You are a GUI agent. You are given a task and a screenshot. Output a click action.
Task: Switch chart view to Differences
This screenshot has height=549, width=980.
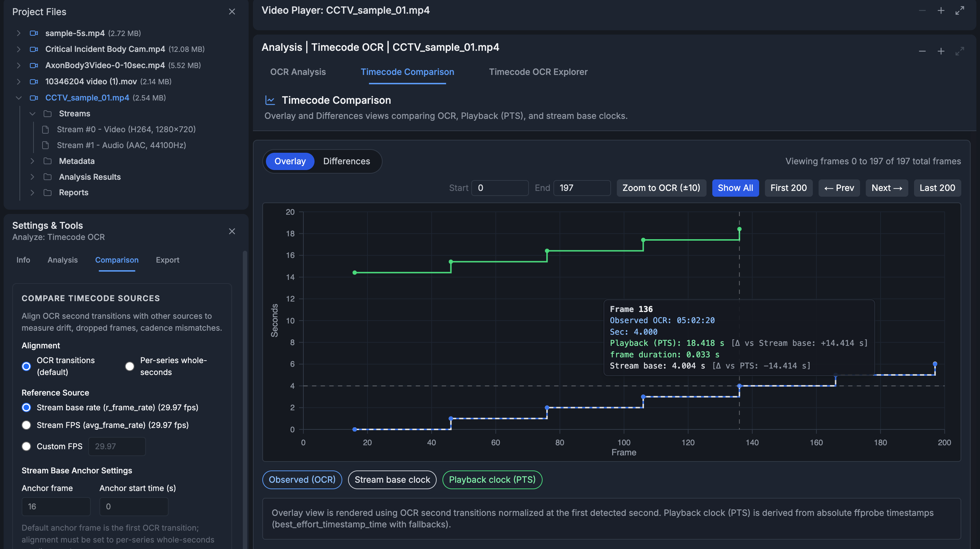(x=346, y=161)
